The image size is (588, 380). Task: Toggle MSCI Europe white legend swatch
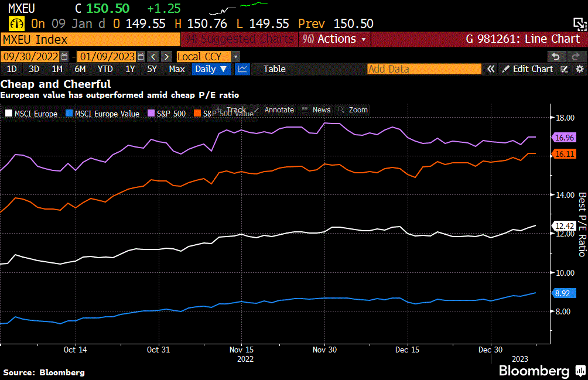tap(9, 113)
